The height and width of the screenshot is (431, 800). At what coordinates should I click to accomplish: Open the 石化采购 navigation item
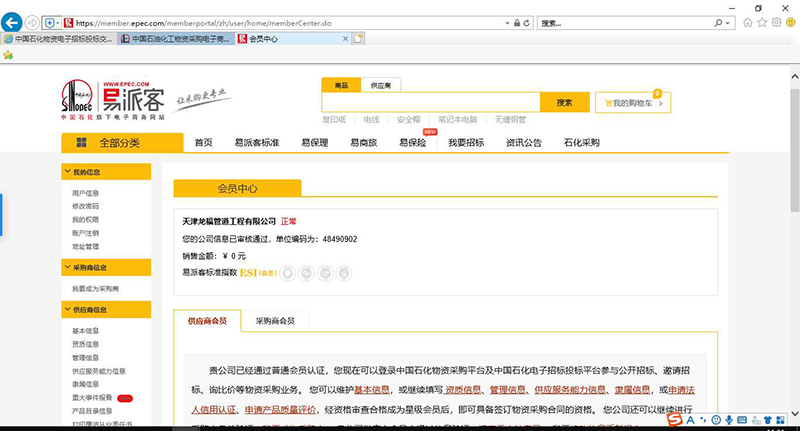[582, 143]
